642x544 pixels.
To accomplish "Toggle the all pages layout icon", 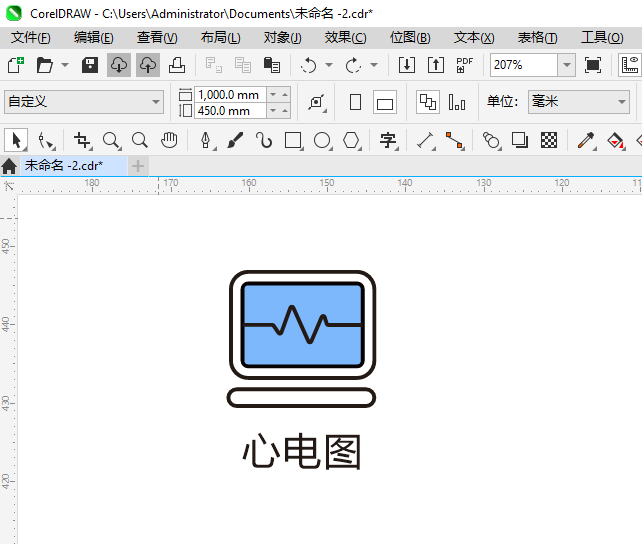I will pyautogui.click(x=428, y=102).
